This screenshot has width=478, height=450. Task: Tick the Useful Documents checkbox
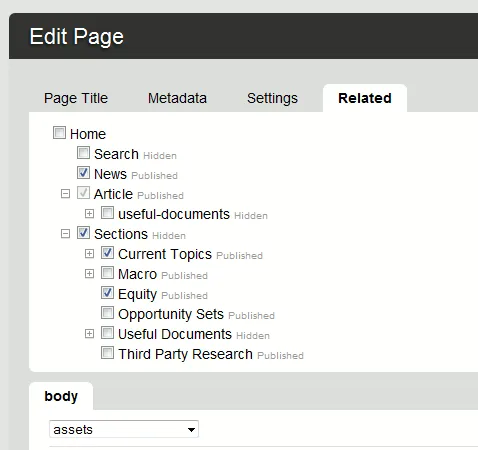107,333
